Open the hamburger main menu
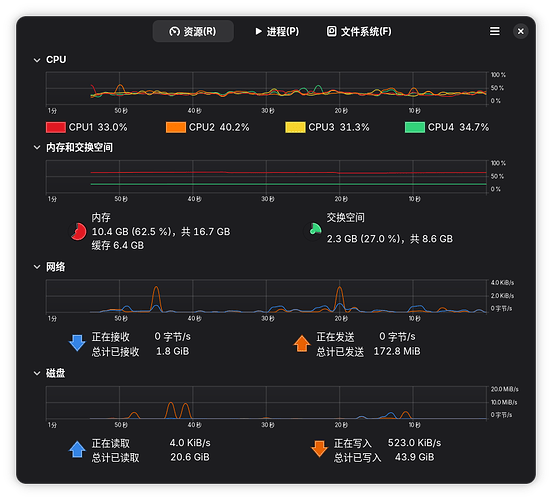 pos(494,31)
